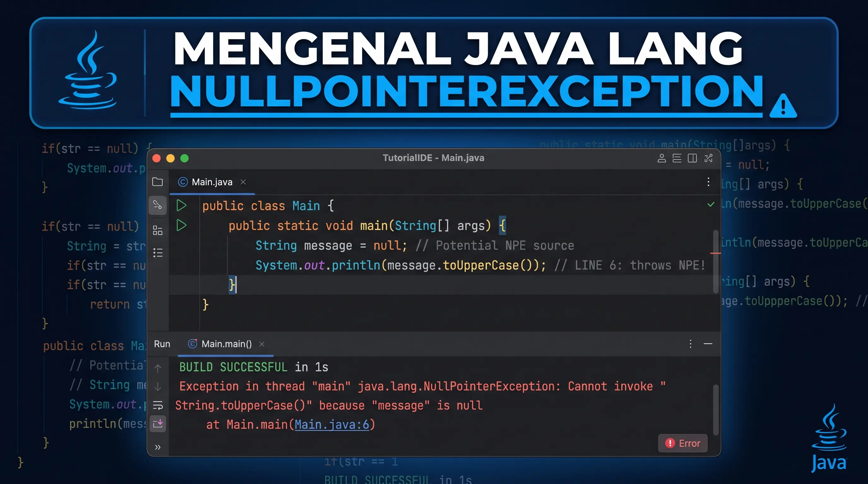Close the Main.java editor tab
This screenshot has height=484, width=868.
243,182
